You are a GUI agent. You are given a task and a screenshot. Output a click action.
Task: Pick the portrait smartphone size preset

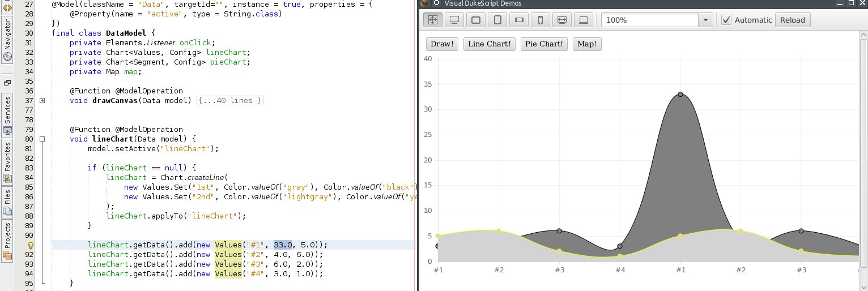541,20
